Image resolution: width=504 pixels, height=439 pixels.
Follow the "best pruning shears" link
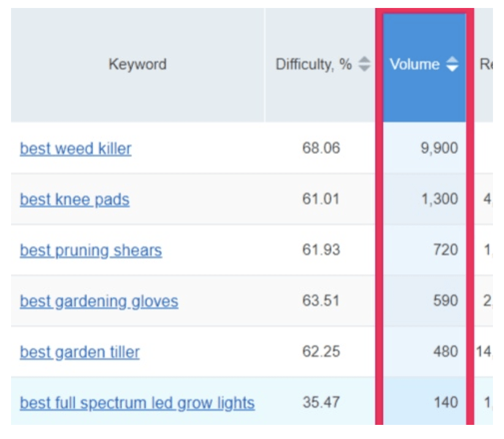point(91,250)
